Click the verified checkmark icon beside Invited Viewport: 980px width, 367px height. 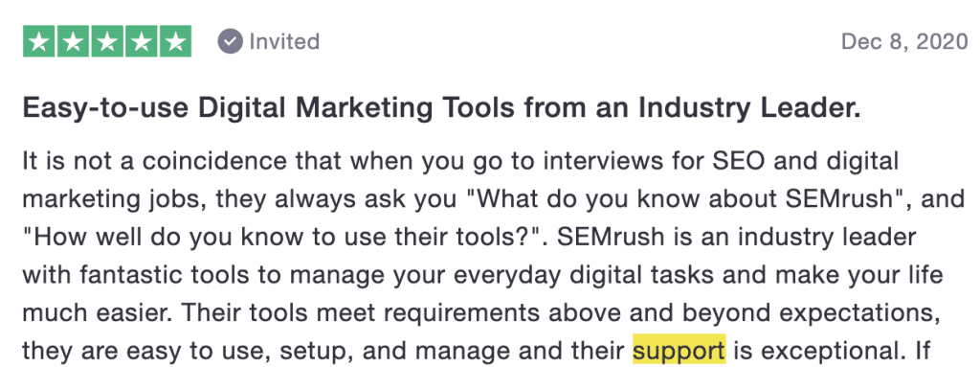click(x=230, y=42)
